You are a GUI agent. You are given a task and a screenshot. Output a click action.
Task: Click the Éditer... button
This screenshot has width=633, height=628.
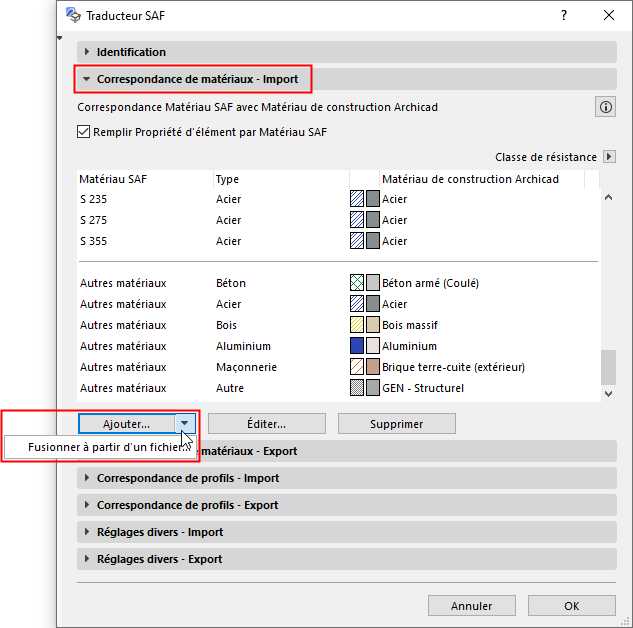[266, 424]
